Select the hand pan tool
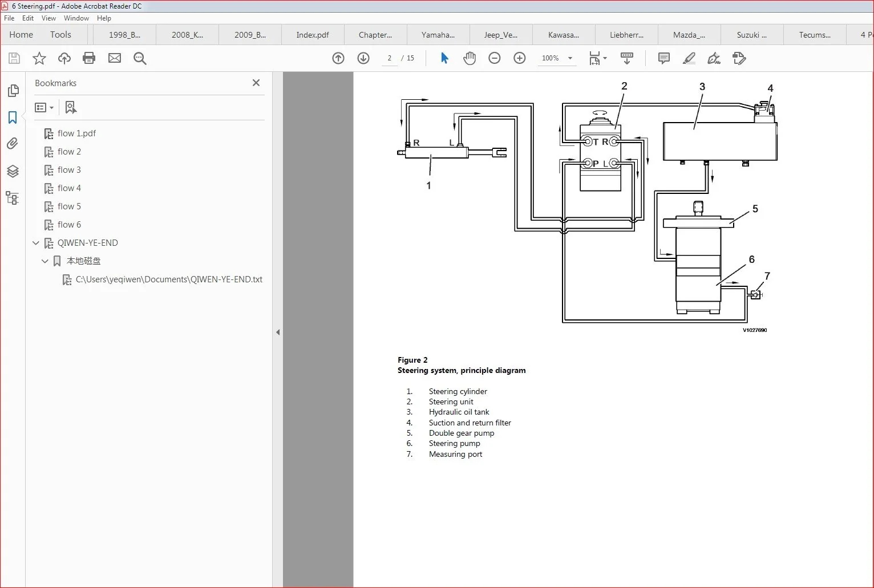The image size is (874, 588). pos(469,58)
